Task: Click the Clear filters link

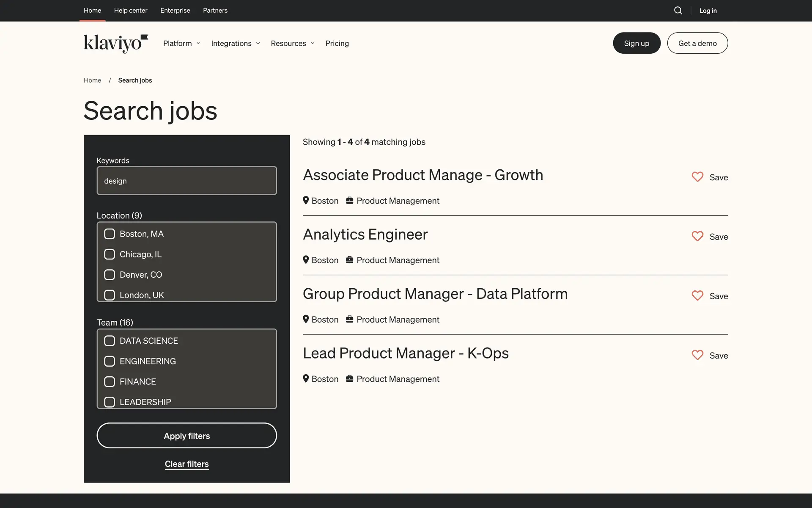Action: pos(187,464)
